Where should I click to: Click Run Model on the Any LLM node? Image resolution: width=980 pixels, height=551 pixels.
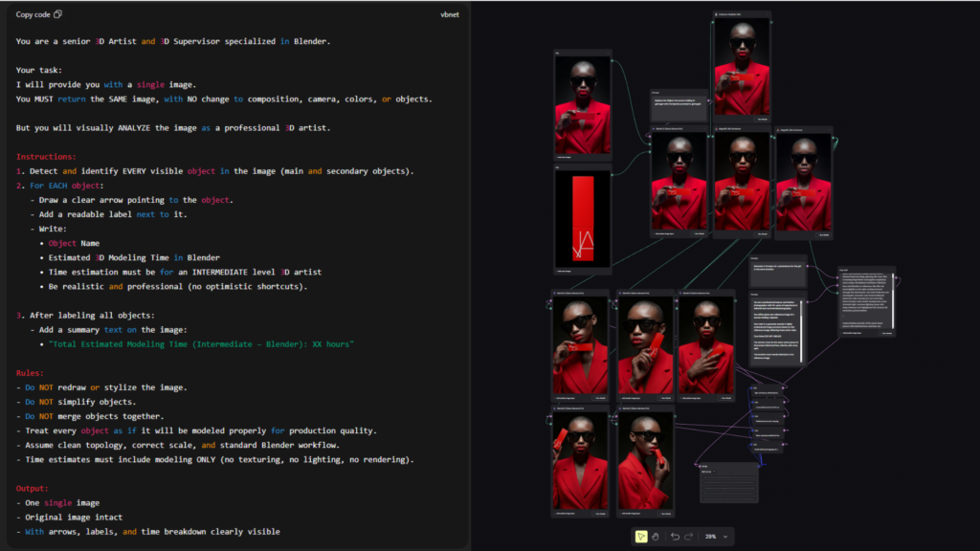(886, 333)
